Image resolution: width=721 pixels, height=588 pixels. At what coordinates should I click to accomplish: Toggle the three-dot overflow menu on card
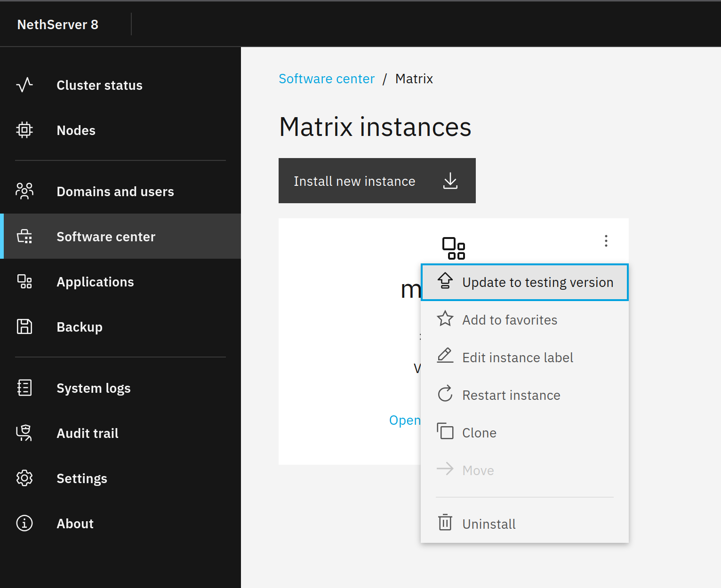(606, 241)
